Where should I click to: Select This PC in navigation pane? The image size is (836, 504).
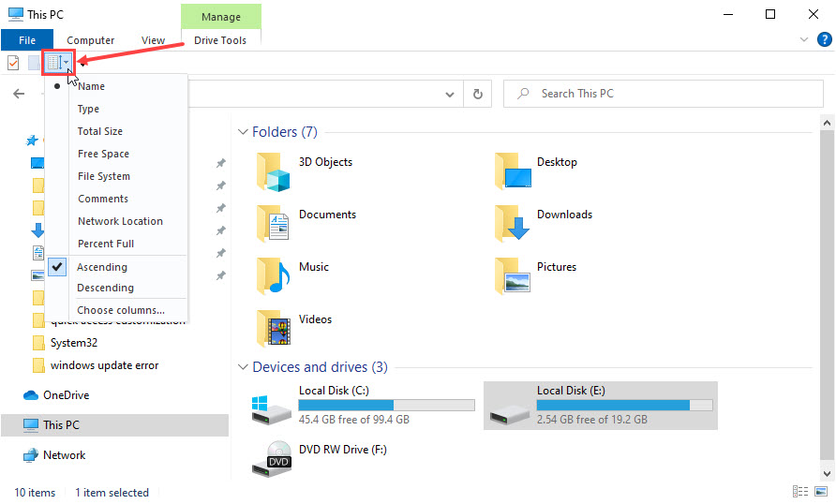point(114,425)
